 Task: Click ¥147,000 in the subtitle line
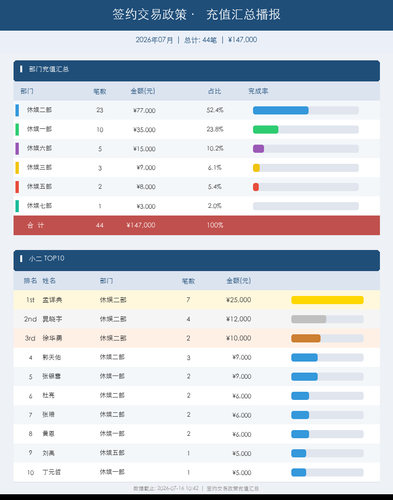click(242, 40)
